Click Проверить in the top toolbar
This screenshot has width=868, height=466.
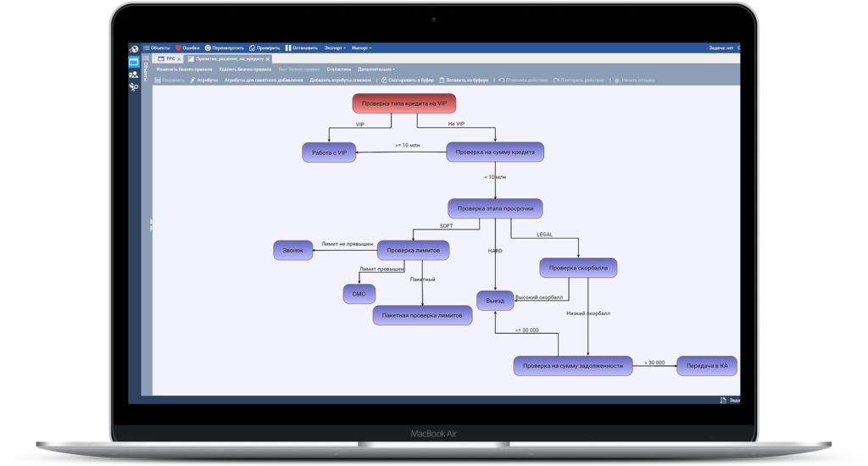[x=264, y=48]
